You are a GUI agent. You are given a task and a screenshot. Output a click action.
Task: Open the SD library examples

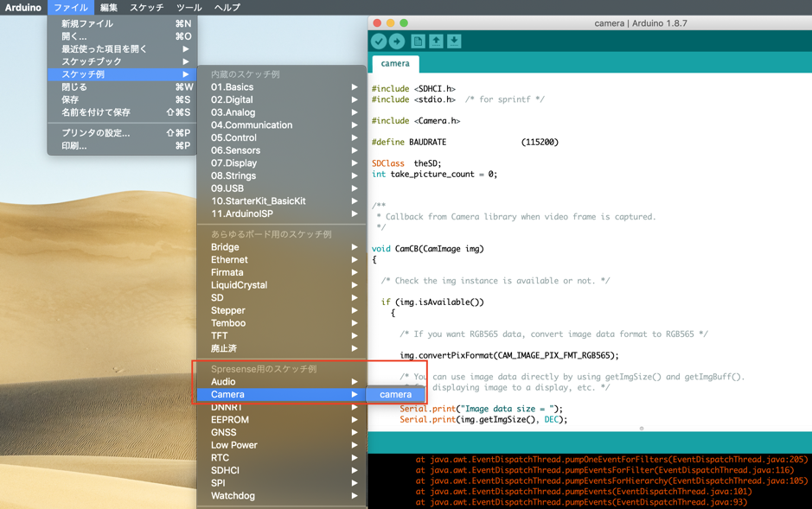[x=282, y=297]
